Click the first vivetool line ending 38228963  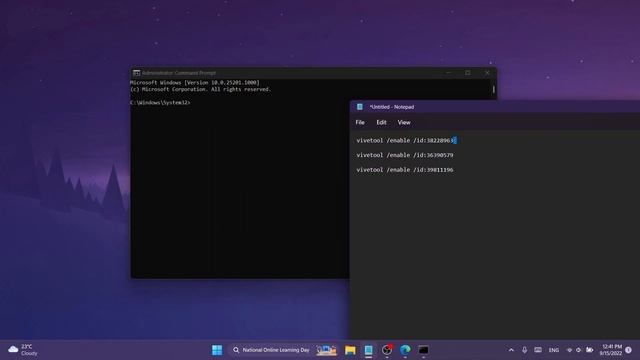405,140
